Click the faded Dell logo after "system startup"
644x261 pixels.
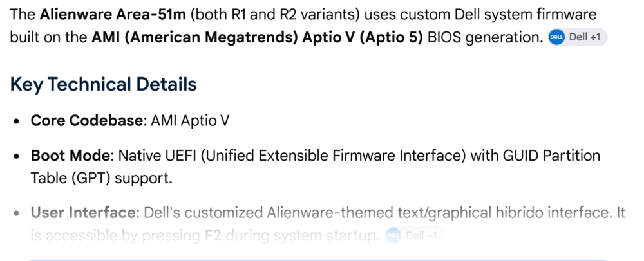click(x=393, y=235)
